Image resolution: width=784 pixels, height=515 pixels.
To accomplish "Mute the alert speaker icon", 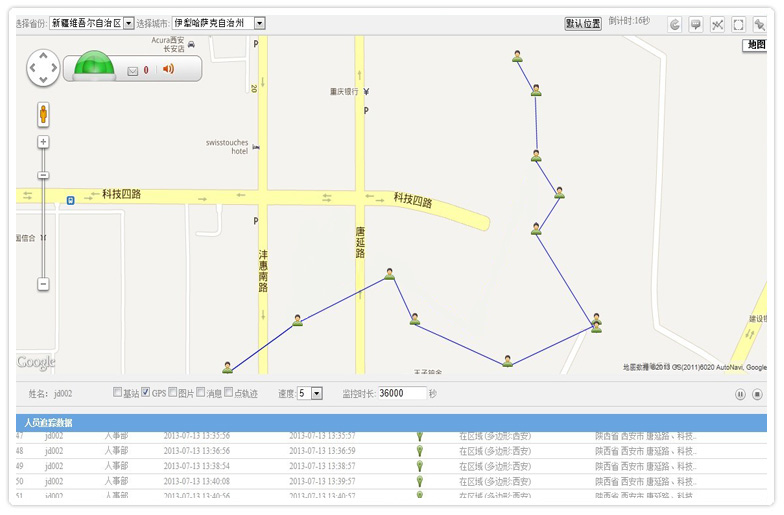I will pos(168,69).
